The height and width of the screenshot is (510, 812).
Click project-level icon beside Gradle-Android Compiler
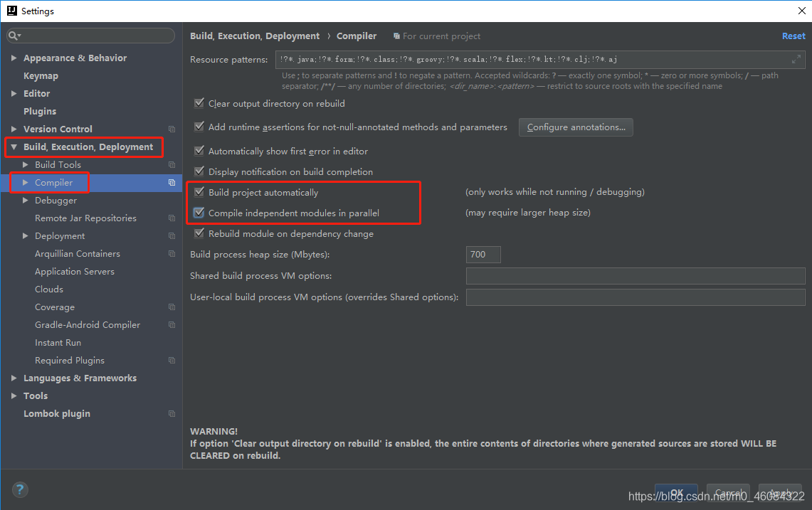pos(172,325)
